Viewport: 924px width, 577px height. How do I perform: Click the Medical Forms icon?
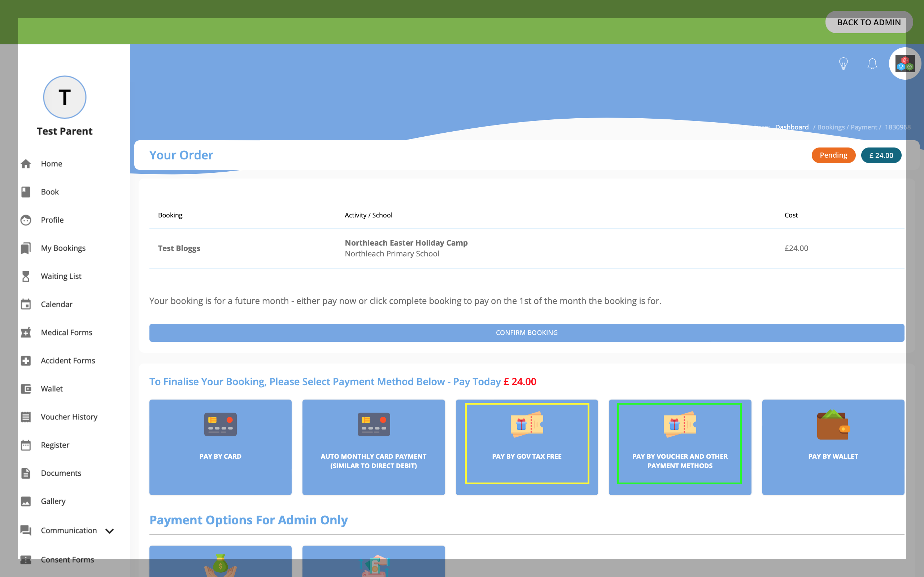(26, 332)
